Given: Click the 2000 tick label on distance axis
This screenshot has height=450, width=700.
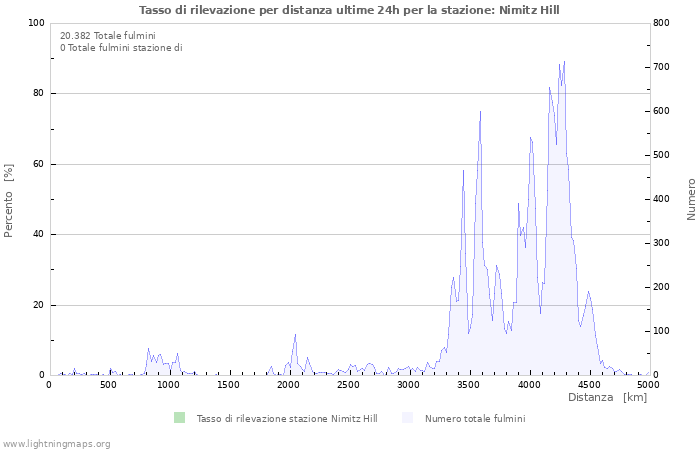Looking at the screenshot, I should 289,385.
